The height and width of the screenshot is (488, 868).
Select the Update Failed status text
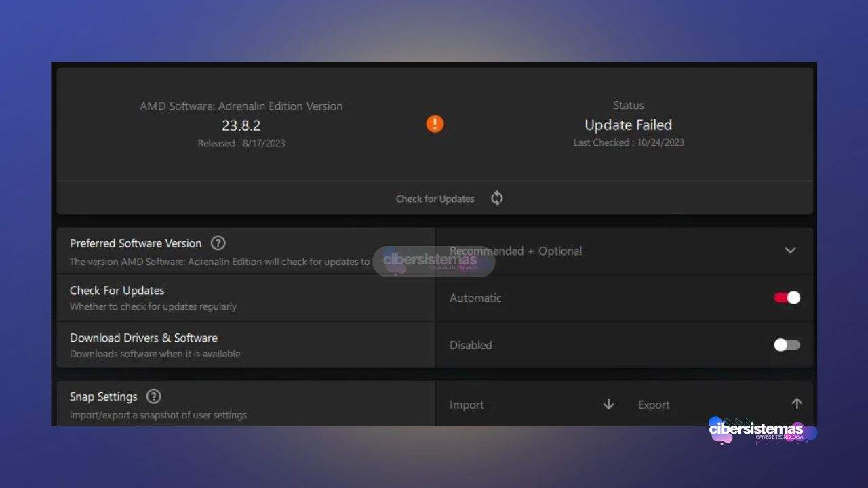[628, 125]
